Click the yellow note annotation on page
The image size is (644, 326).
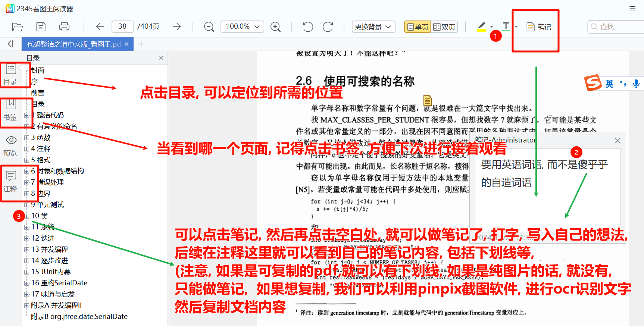428,100
